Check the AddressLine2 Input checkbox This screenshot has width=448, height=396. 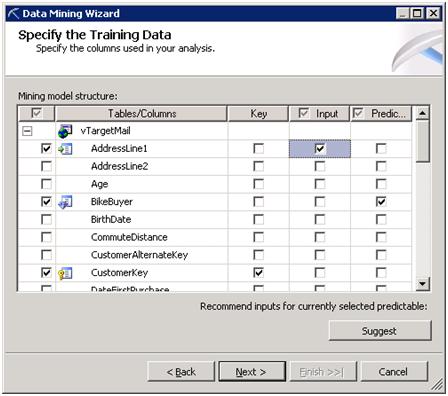[x=320, y=166]
